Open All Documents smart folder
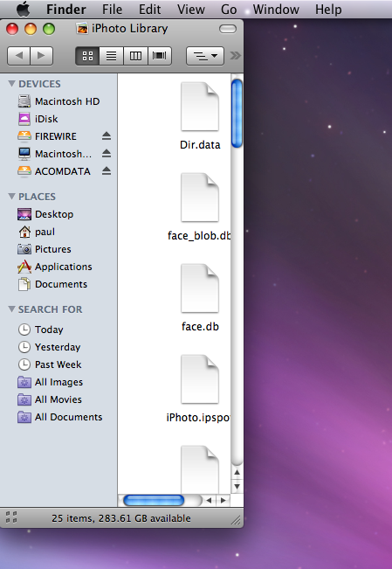 [x=58, y=417]
